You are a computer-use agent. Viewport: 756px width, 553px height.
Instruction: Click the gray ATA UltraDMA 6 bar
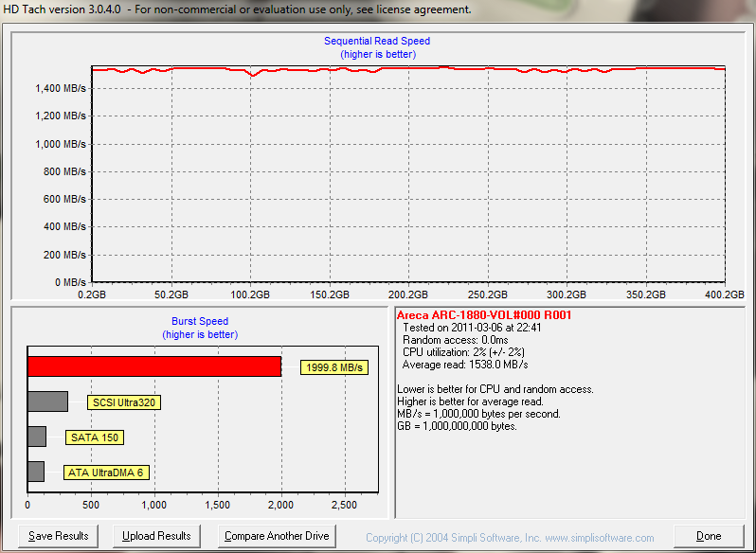pos(36,472)
